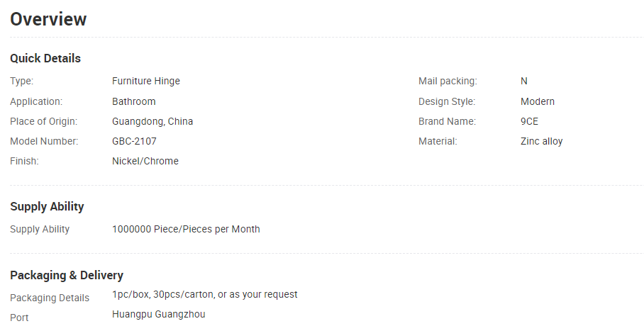
Task: Click the Packaging Details label
Action: click(x=50, y=298)
